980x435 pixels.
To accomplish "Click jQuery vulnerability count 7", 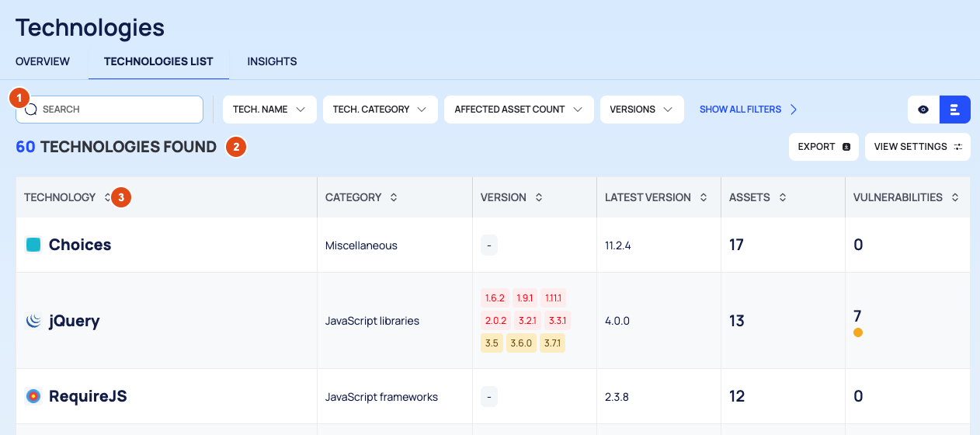I will pyautogui.click(x=857, y=316).
